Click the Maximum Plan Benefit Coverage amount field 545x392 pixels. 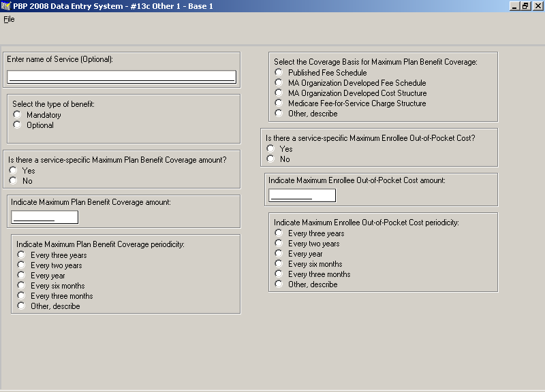tap(44, 217)
